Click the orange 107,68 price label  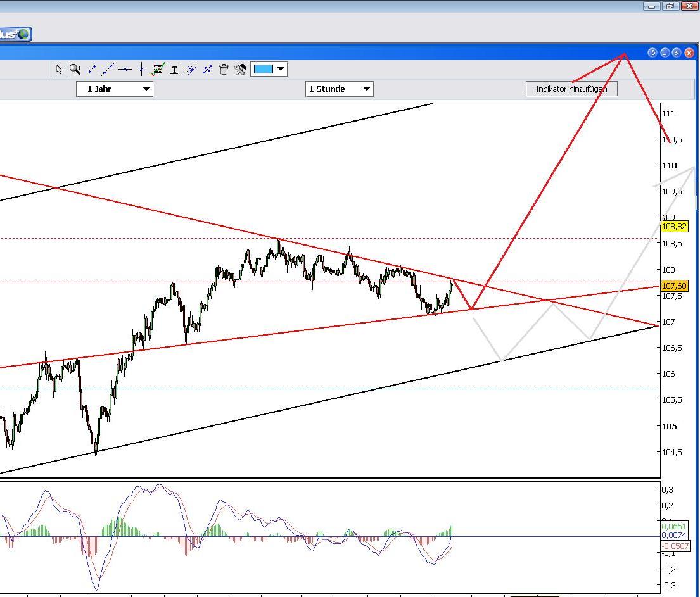674,286
